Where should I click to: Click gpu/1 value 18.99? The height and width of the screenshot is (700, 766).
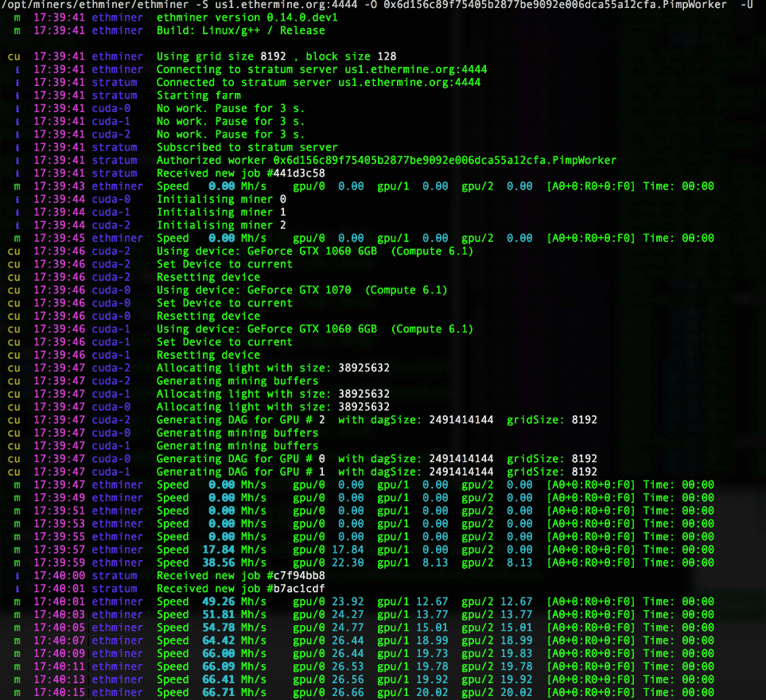(x=433, y=640)
